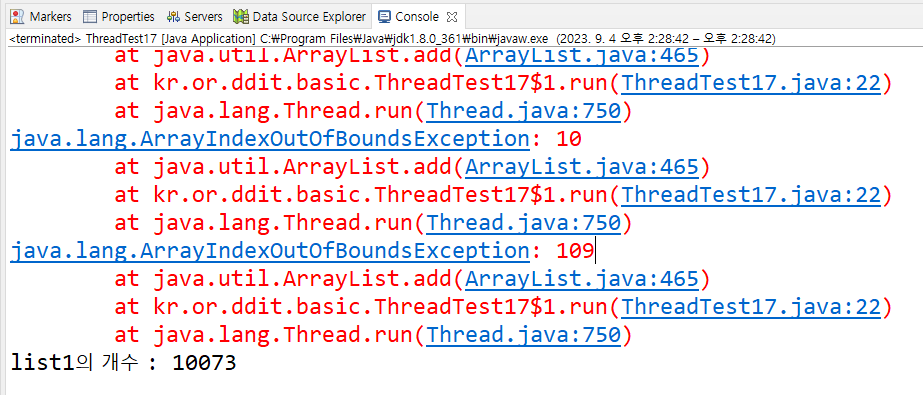Click the index value 109 after the exception
The width and height of the screenshot is (923, 395).
pyautogui.click(x=575, y=251)
